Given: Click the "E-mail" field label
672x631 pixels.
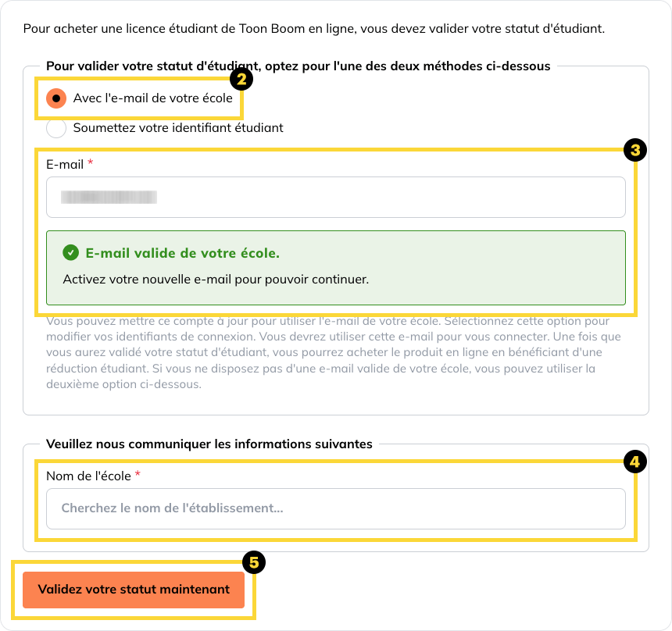Looking at the screenshot, I should (64, 164).
